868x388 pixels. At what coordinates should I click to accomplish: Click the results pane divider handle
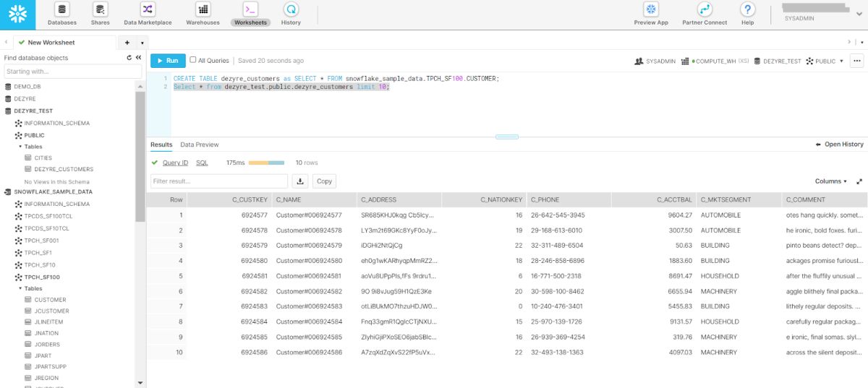point(507,137)
